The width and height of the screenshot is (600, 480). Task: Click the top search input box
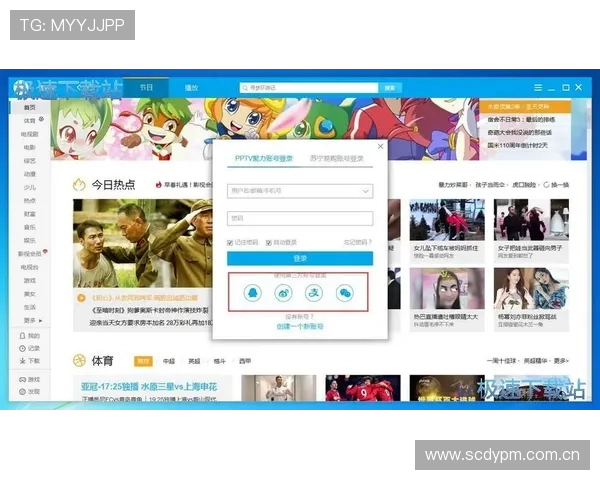click(x=309, y=88)
